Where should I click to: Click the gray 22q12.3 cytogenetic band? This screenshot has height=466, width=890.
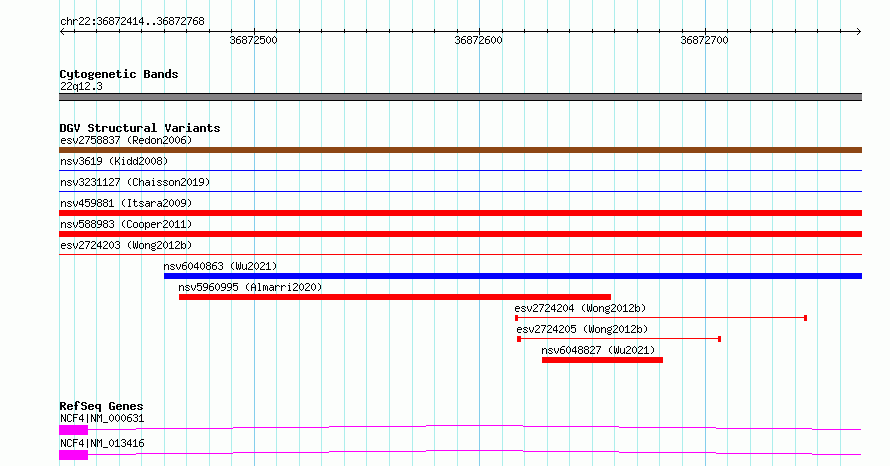[460, 97]
